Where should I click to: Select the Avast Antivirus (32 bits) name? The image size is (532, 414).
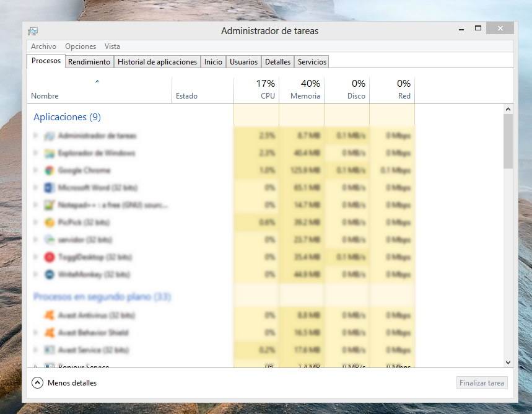(97, 315)
